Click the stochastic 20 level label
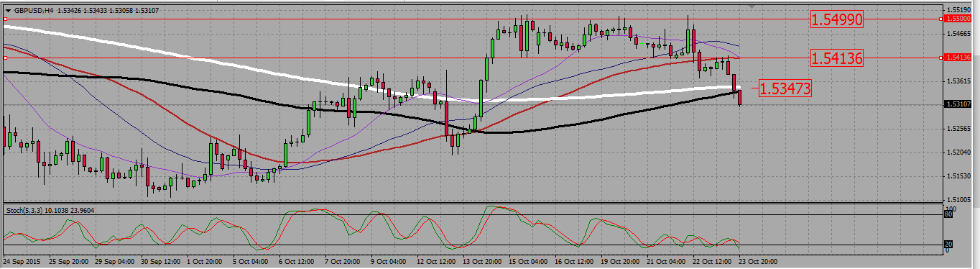This screenshot has height=269, width=980. [x=948, y=245]
